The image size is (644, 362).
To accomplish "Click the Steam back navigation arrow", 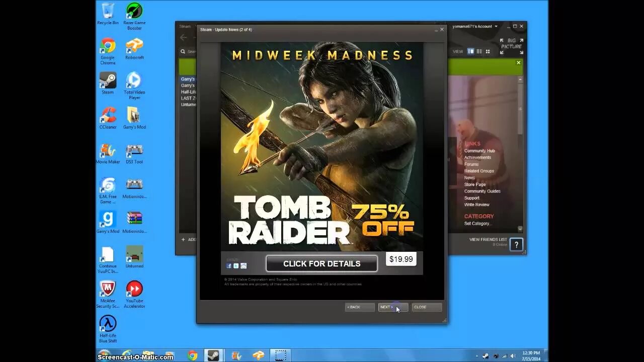I will (x=183, y=37).
